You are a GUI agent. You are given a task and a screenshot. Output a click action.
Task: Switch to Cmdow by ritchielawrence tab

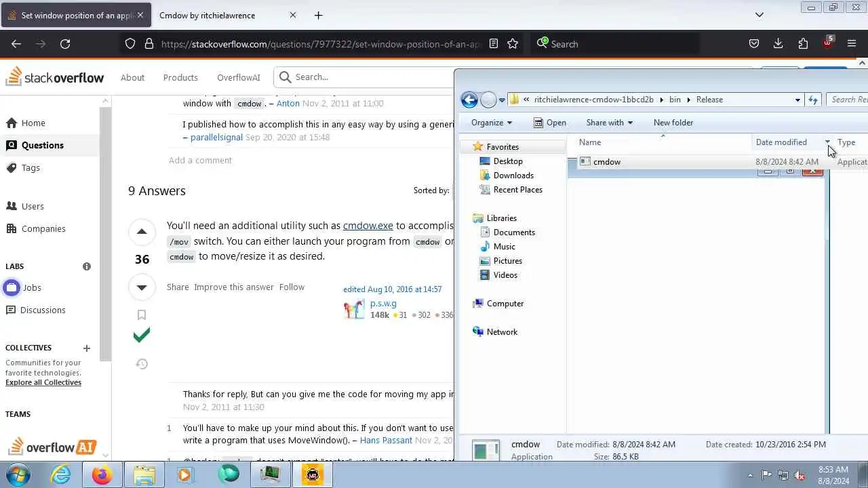pos(208,15)
